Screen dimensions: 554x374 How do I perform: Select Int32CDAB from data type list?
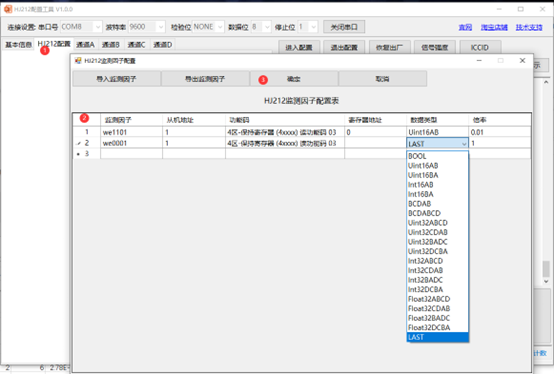(x=437, y=271)
